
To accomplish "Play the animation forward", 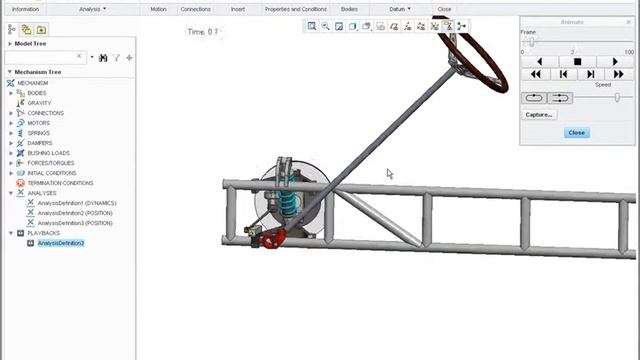I will (x=615, y=62).
